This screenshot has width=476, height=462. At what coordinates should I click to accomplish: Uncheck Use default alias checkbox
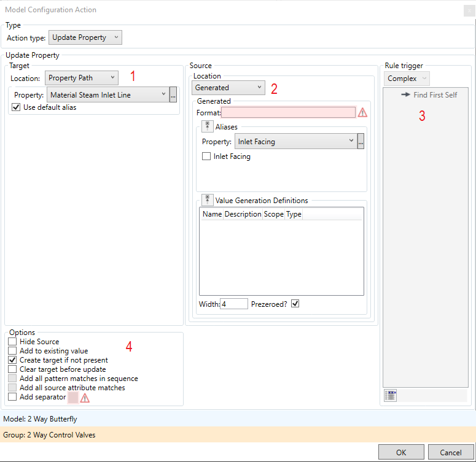(x=16, y=107)
